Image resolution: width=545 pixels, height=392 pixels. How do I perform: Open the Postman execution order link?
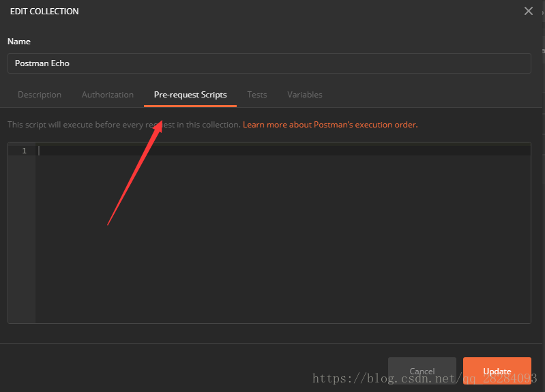point(330,125)
